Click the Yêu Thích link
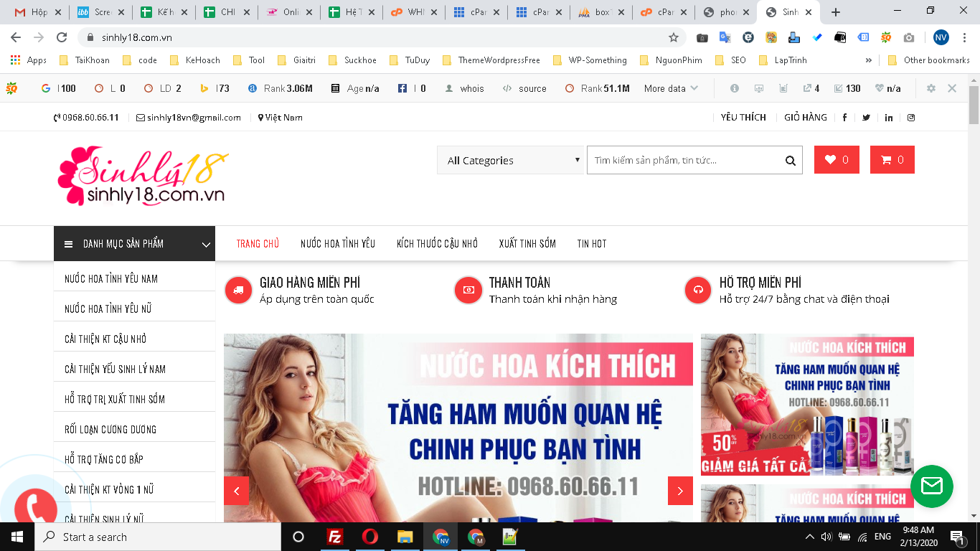Image resolution: width=980 pixels, height=551 pixels. tap(743, 118)
